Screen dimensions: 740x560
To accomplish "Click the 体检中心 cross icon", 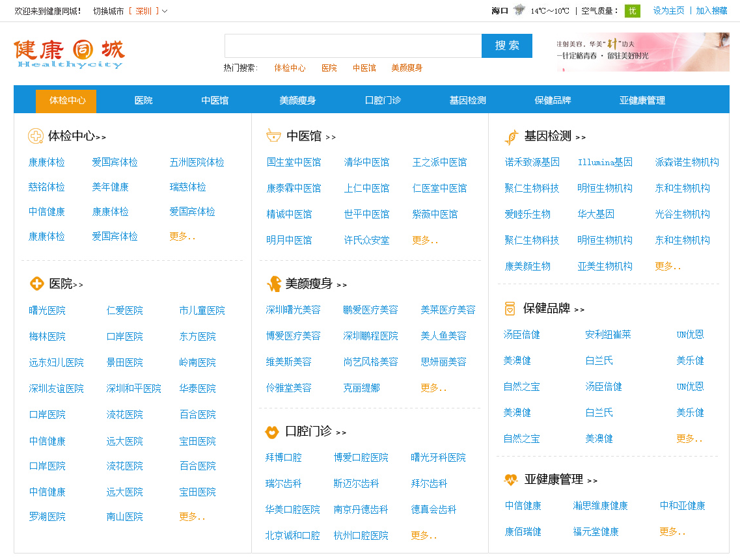I will [x=37, y=137].
